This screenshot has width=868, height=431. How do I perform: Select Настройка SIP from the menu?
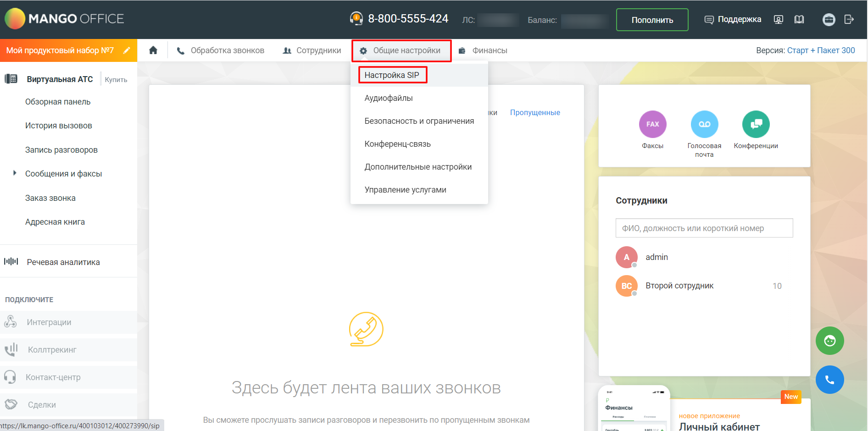[x=392, y=75]
